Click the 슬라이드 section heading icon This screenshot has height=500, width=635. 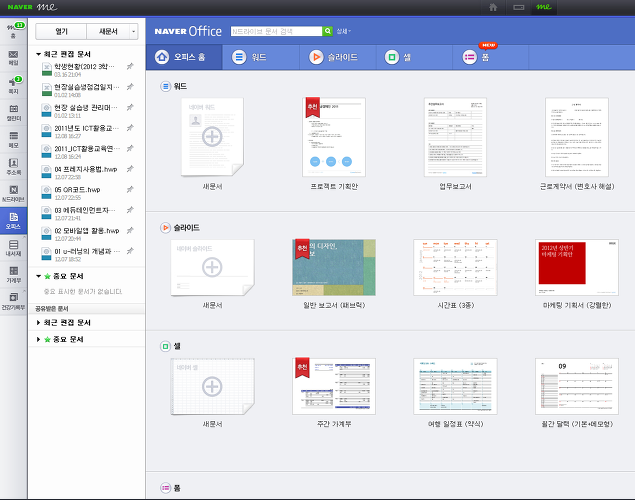coord(165,228)
